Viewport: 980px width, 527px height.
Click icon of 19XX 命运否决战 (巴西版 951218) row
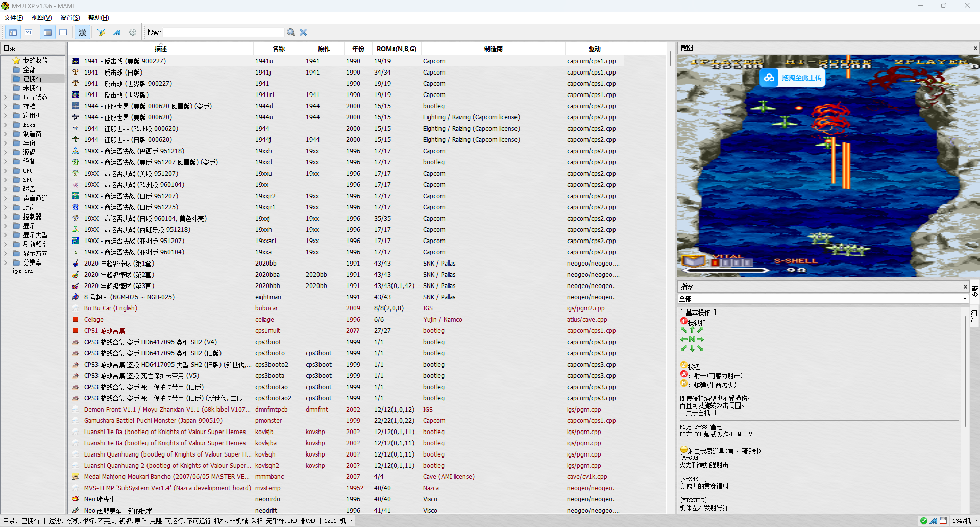76,151
